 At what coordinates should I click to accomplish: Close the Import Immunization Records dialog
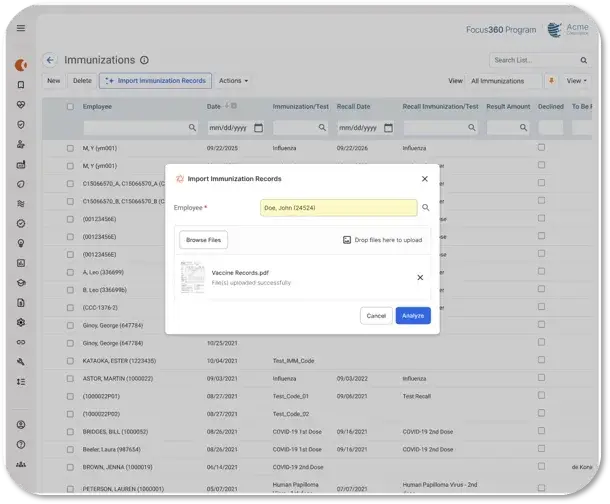pyautogui.click(x=425, y=179)
